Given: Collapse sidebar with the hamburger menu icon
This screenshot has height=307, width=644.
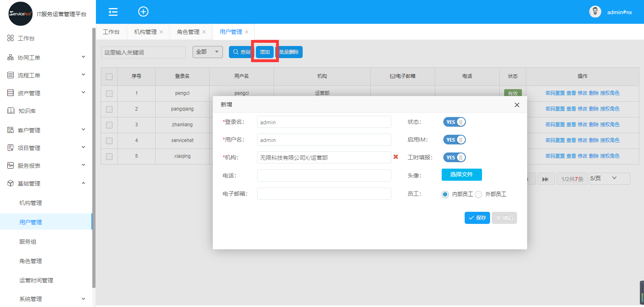Looking at the screenshot, I should click(x=113, y=12).
